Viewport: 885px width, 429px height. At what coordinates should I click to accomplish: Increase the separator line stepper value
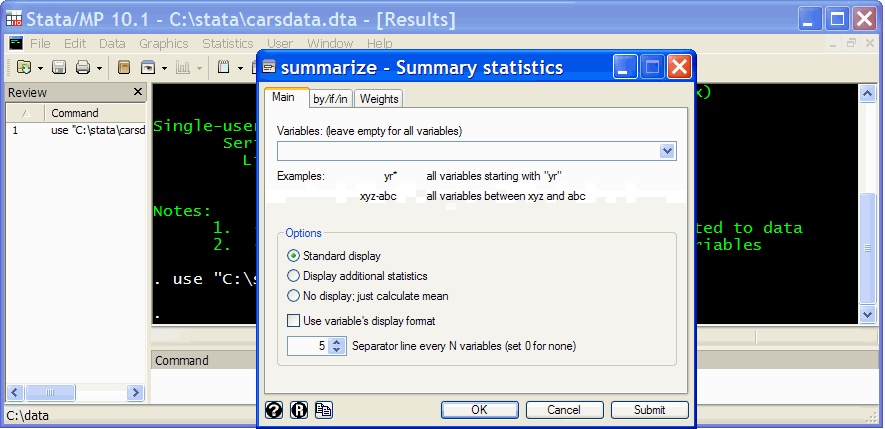tap(337, 342)
